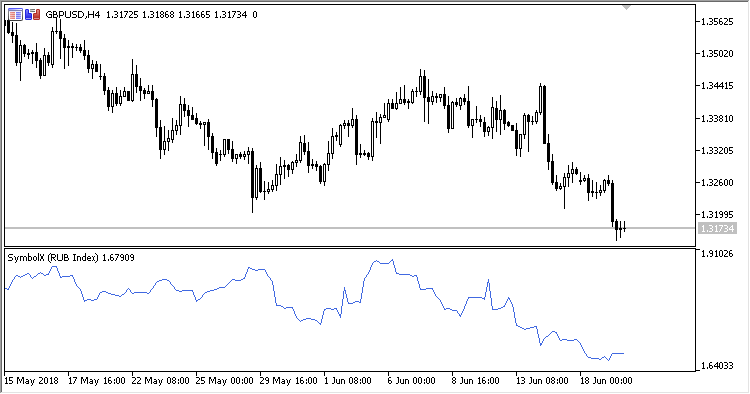Click the 29 May 16:00 time label
The image size is (750, 394).
pyautogui.click(x=288, y=381)
